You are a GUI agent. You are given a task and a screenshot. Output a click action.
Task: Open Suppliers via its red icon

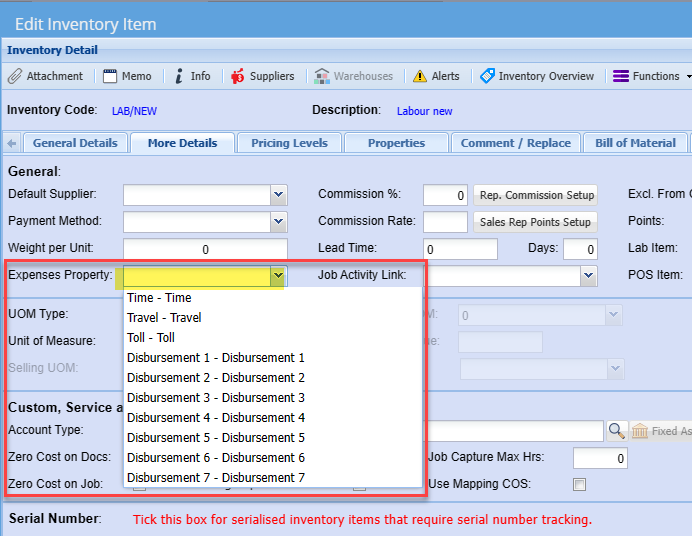coord(237,76)
